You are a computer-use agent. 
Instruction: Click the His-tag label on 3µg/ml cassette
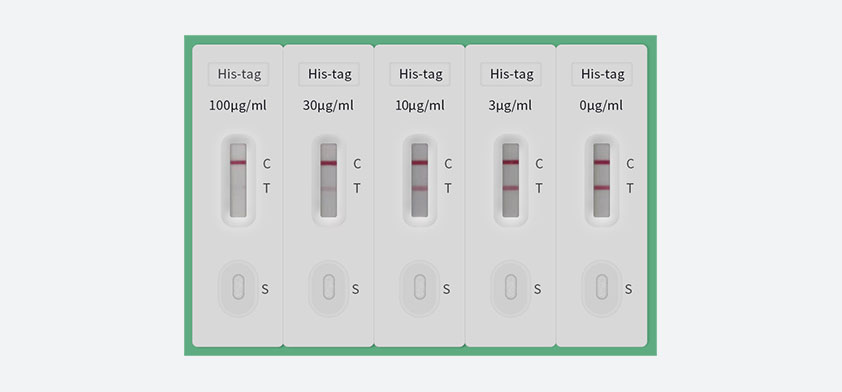(511, 74)
